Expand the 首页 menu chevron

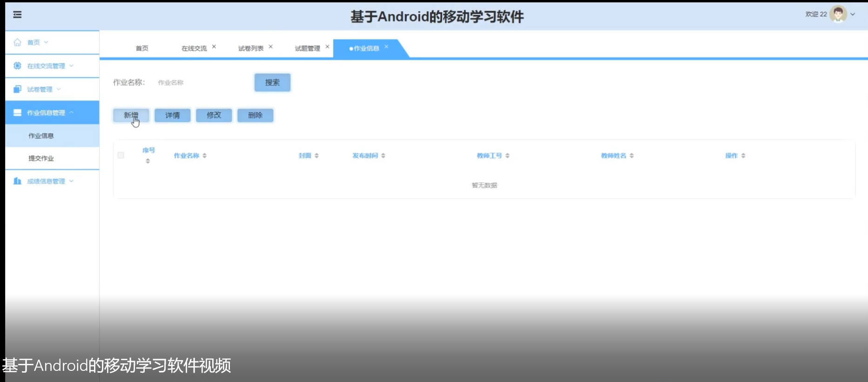46,42
